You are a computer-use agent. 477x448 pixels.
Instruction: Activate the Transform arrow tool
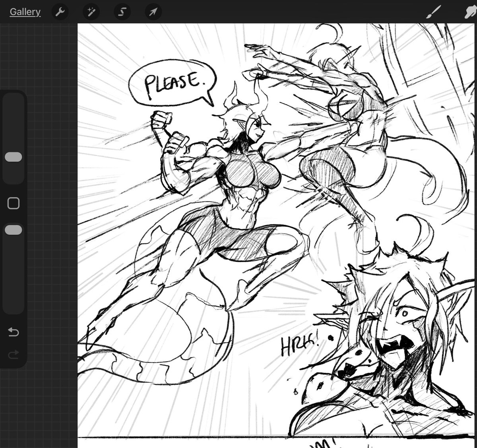[153, 12]
